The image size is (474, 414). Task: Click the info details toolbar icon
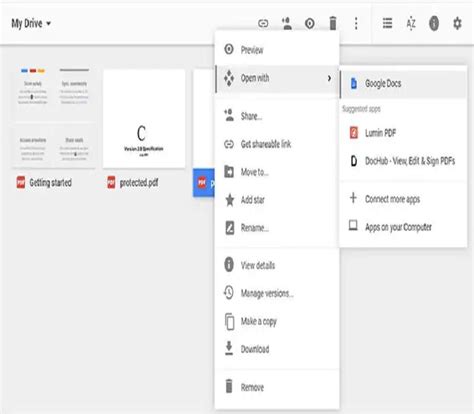(434, 23)
